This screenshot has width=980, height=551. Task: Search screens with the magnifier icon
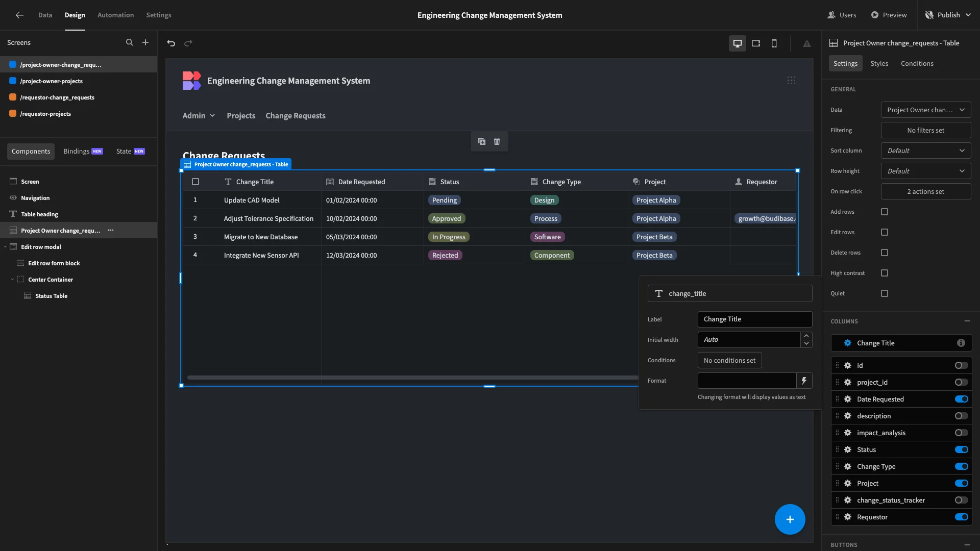click(130, 43)
